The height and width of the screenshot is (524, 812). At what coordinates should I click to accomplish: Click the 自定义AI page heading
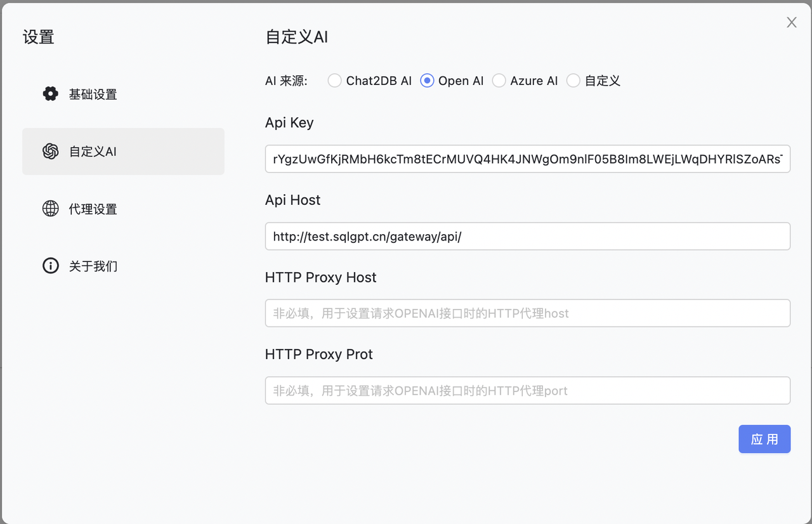[x=297, y=37]
